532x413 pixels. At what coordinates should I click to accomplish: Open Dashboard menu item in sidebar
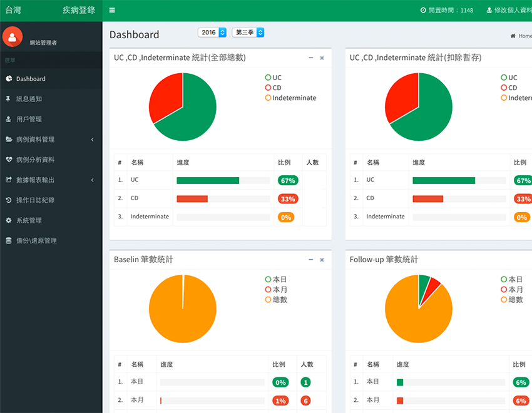click(x=51, y=79)
